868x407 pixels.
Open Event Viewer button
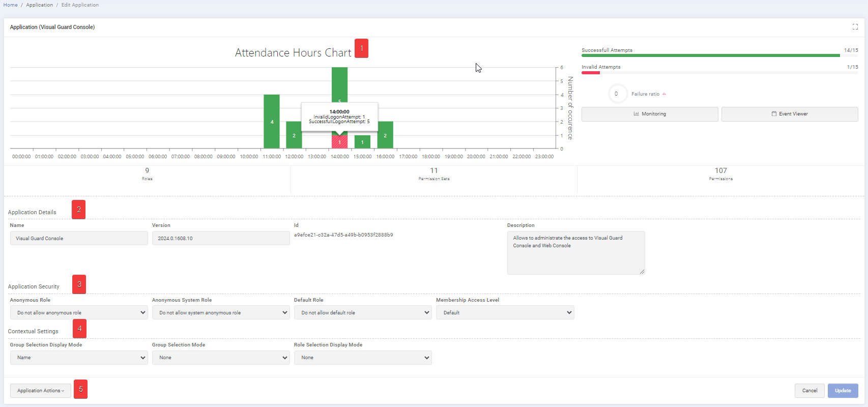[790, 114]
